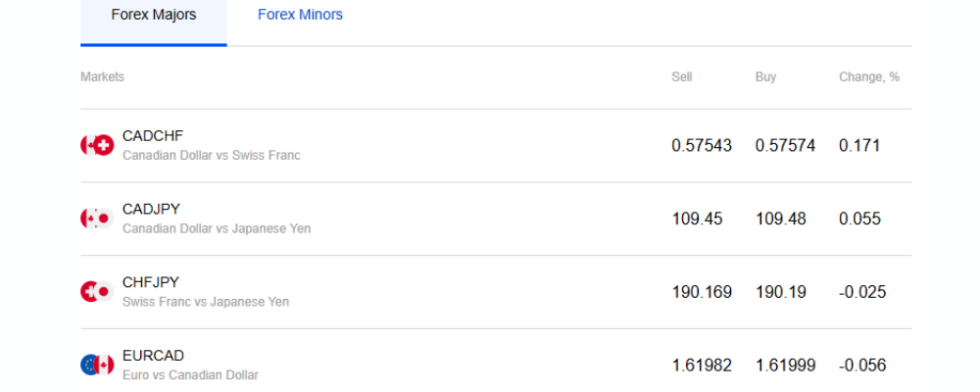Click the CHFJPY Swiss-Japan flag icon
This screenshot has height=392, width=980.
click(x=97, y=292)
